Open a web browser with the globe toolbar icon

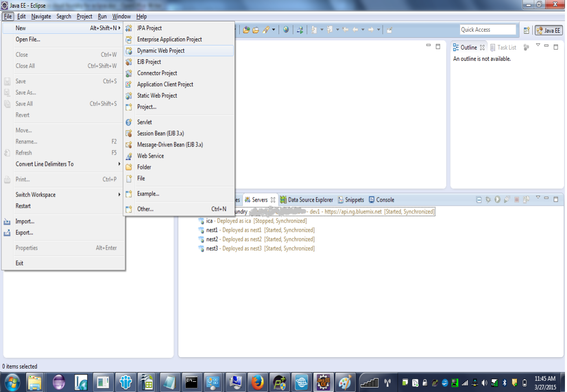(x=285, y=30)
